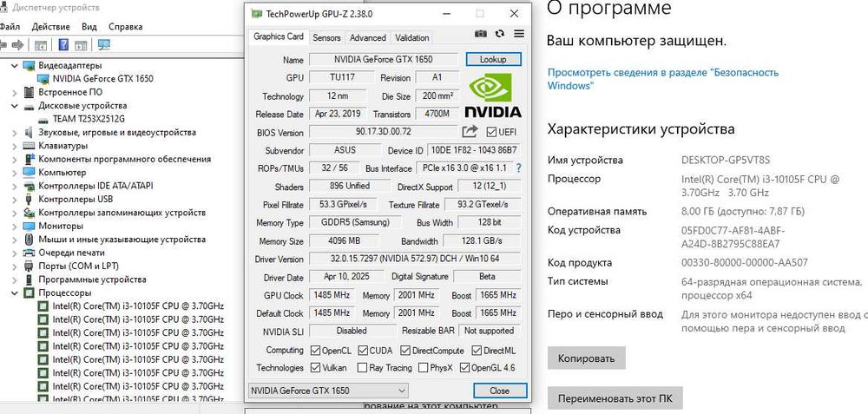Enable the PhysX checkbox
The height and width of the screenshot is (414, 868).
[x=424, y=367]
